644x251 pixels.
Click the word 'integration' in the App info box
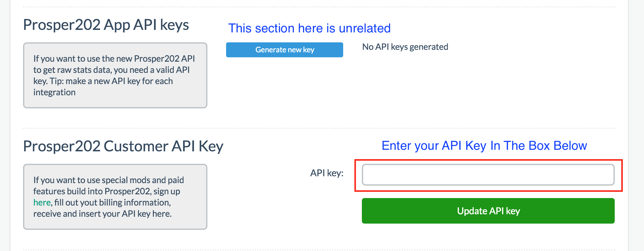coord(54,92)
